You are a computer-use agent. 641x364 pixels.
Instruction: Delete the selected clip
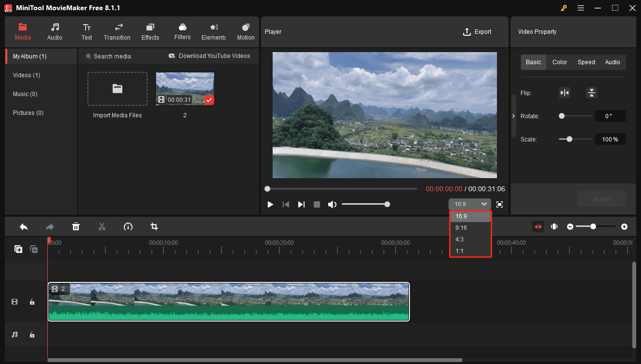point(76,226)
